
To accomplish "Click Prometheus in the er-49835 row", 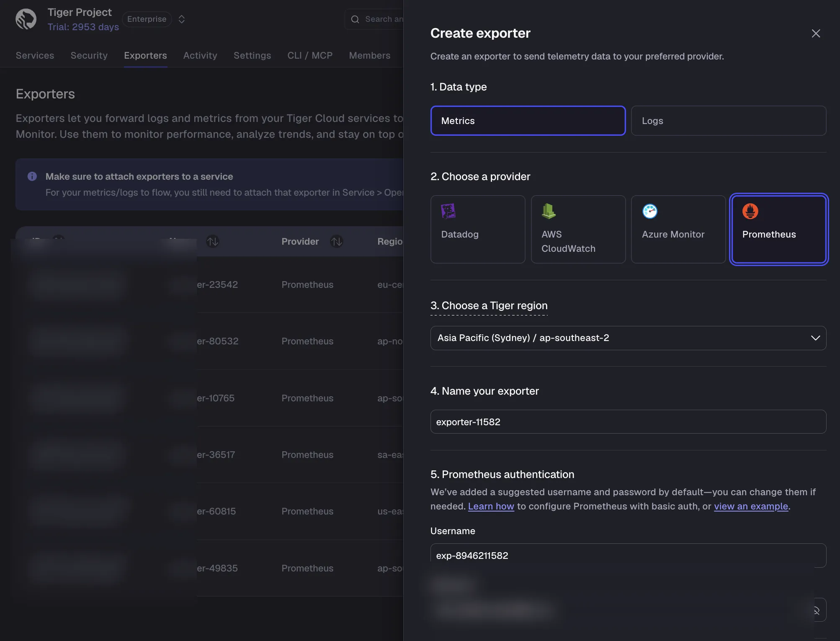I will tap(307, 568).
